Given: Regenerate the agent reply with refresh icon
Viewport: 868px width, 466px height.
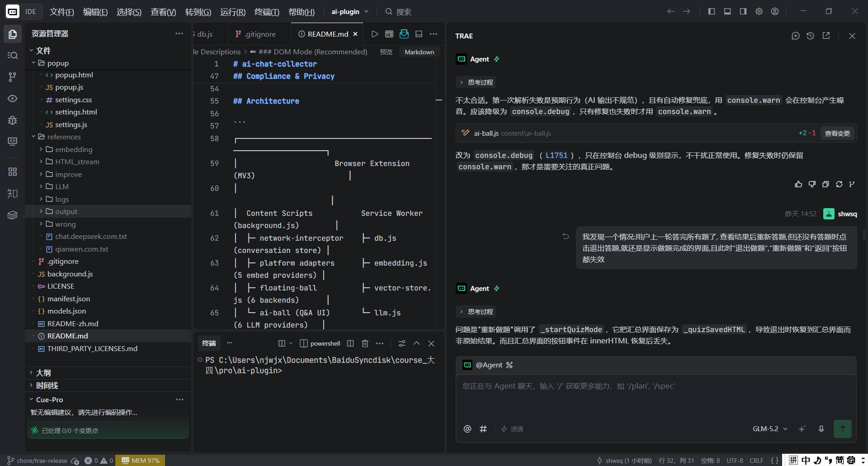Looking at the screenshot, I should pos(839,184).
